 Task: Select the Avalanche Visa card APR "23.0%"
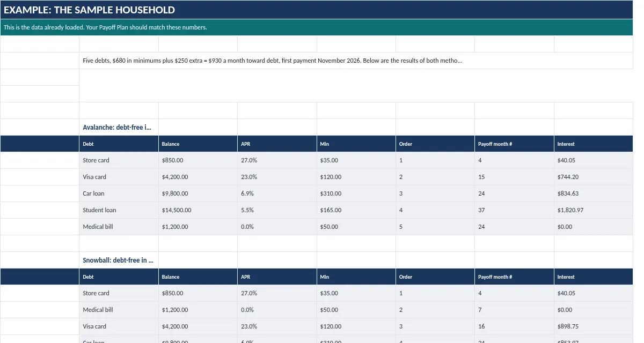click(x=277, y=177)
